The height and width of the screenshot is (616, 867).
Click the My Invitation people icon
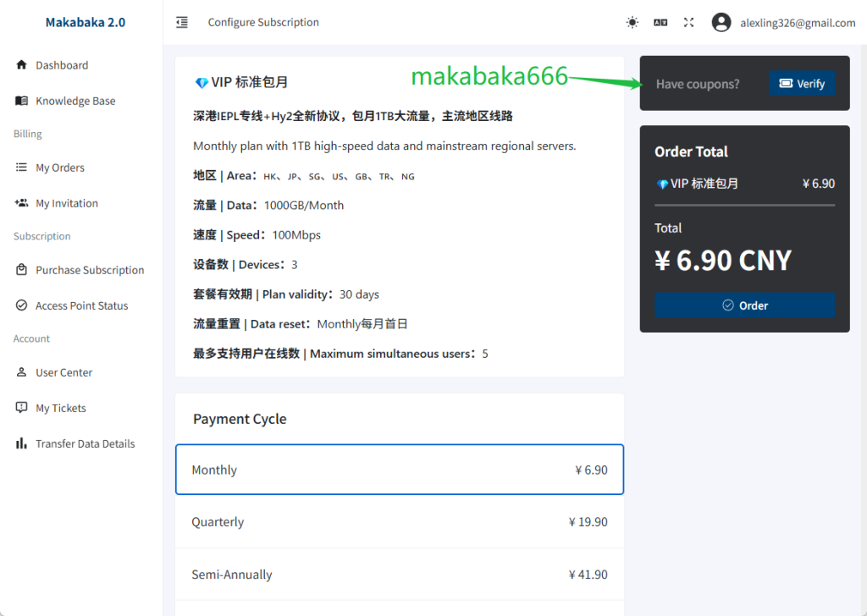click(22, 203)
